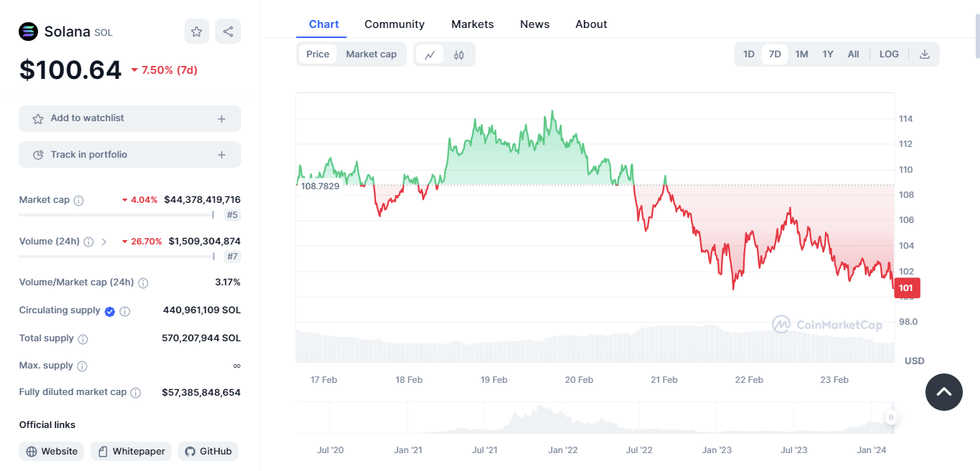Click the Volume (24h) progress bar
Image resolution: width=980 pixels, height=471 pixels.
[116, 257]
